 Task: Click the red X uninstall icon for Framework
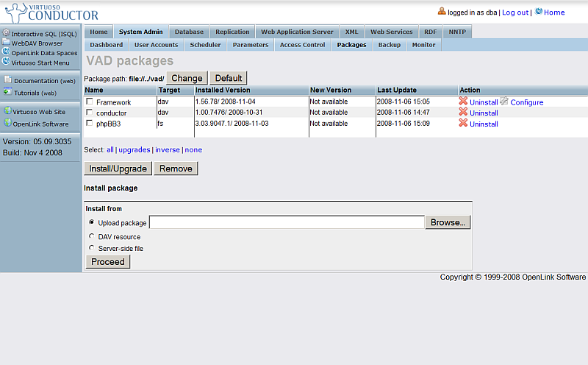coord(463,101)
